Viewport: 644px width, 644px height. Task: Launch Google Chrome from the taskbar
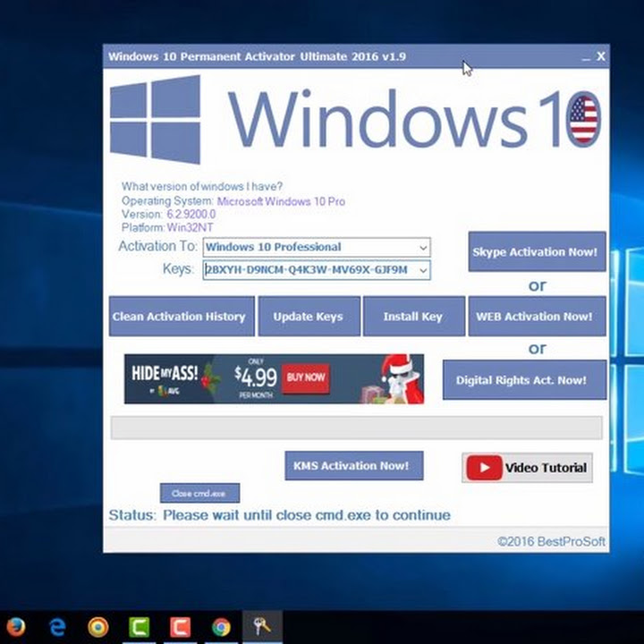(222, 627)
